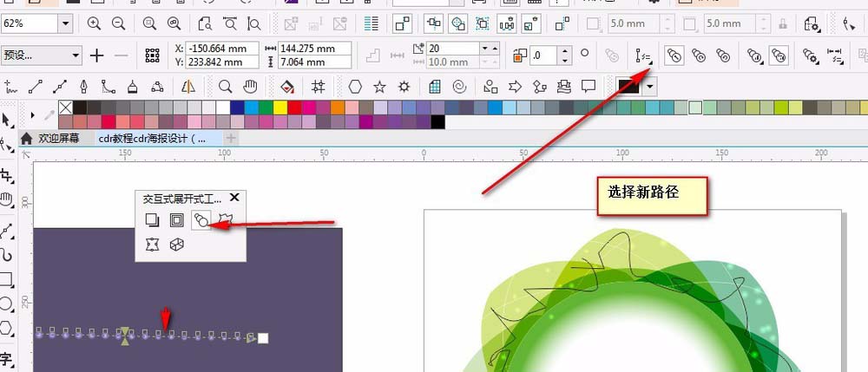868x372 pixels.
Task: Increase blend direction angle with up arrow
Action: click(x=564, y=51)
